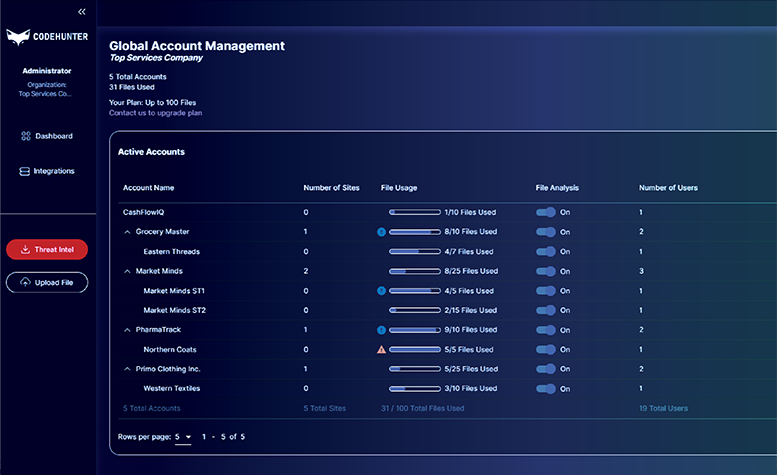Select the CashFlowIQ account name
Screen dimensions: 777x475
[x=144, y=212]
